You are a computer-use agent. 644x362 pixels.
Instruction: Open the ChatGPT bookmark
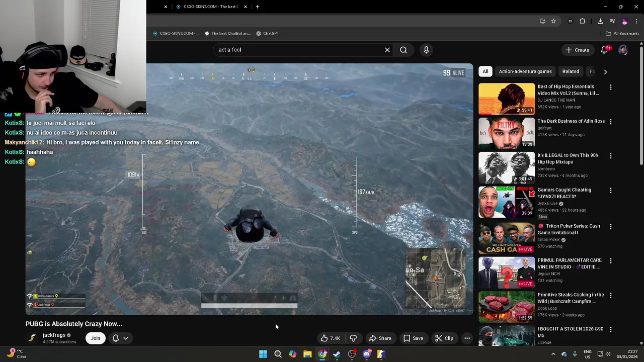pyautogui.click(x=268, y=34)
